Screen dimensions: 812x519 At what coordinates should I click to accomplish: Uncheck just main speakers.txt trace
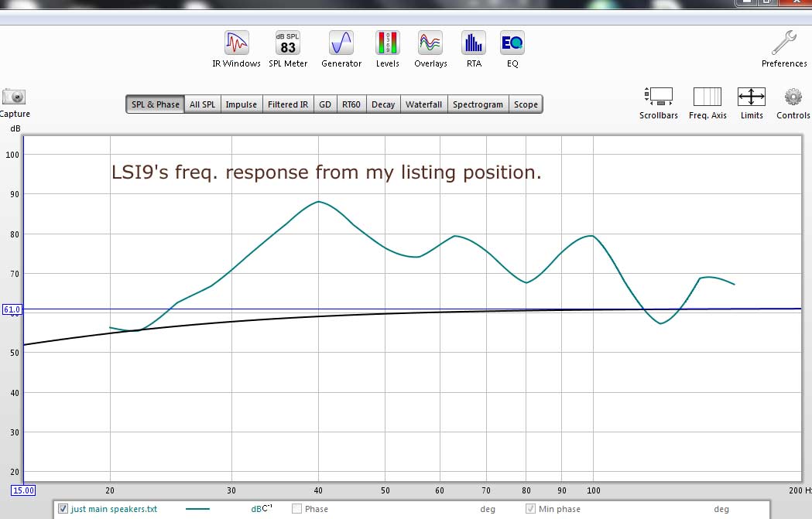click(63, 509)
